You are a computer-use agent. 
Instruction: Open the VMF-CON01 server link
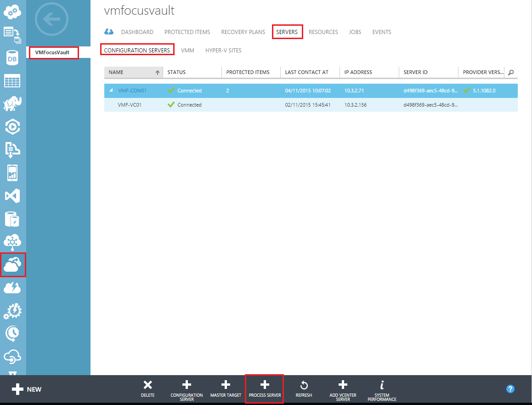point(132,91)
